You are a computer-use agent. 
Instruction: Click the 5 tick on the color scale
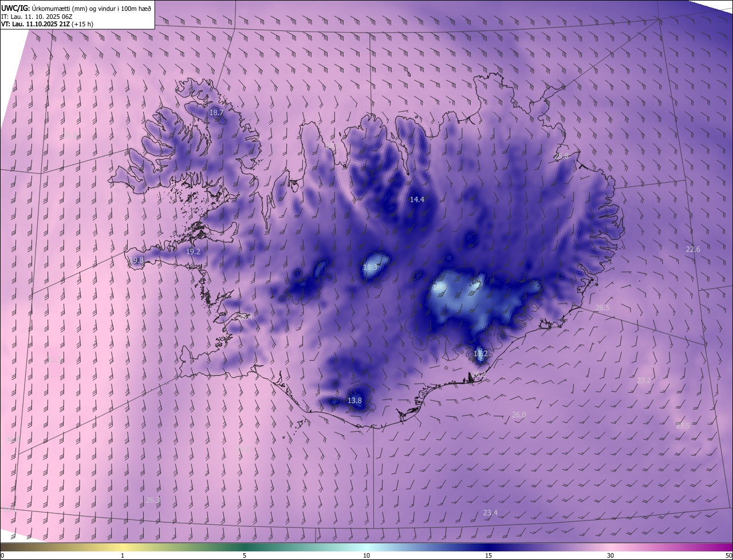[245, 555]
